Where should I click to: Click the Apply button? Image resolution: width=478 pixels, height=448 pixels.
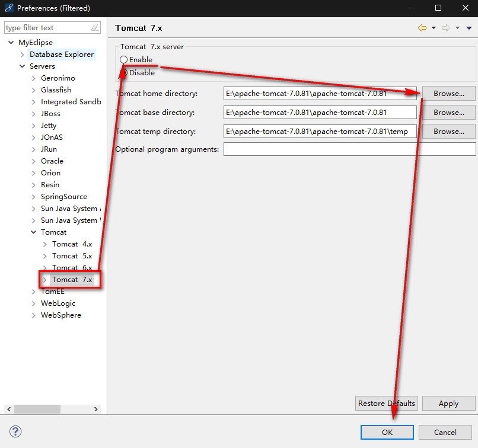(449, 403)
